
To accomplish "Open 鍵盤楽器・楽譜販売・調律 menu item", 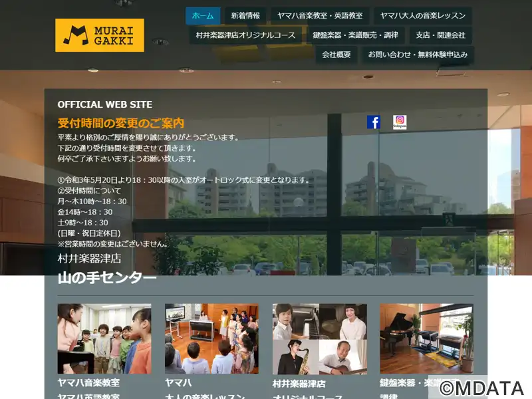I will (x=356, y=35).
